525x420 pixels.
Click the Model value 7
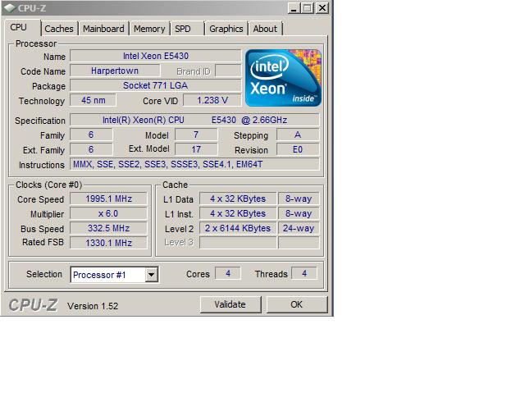click(196, 135)
